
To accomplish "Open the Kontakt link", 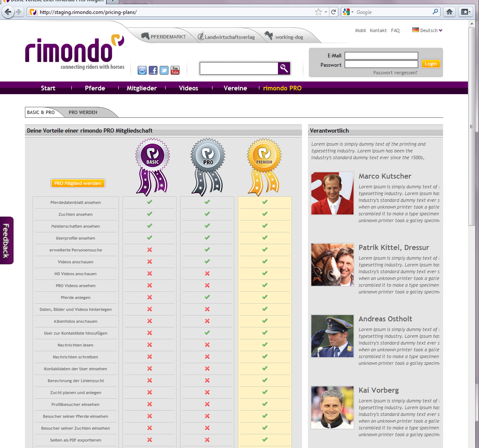I will coord(378,30).
